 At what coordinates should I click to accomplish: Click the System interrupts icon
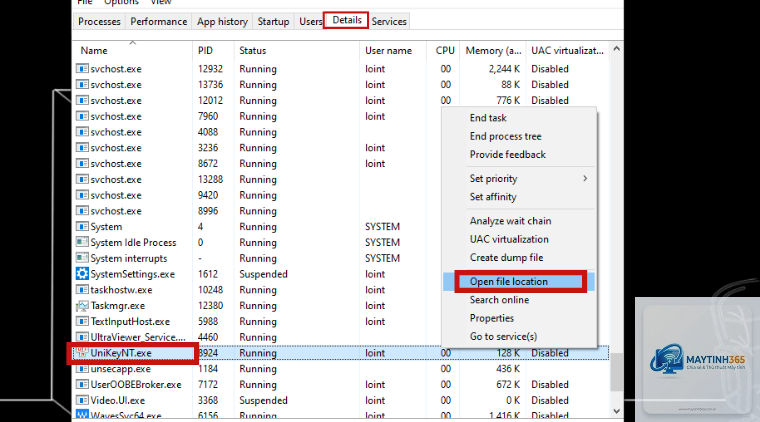click(82, 258)
